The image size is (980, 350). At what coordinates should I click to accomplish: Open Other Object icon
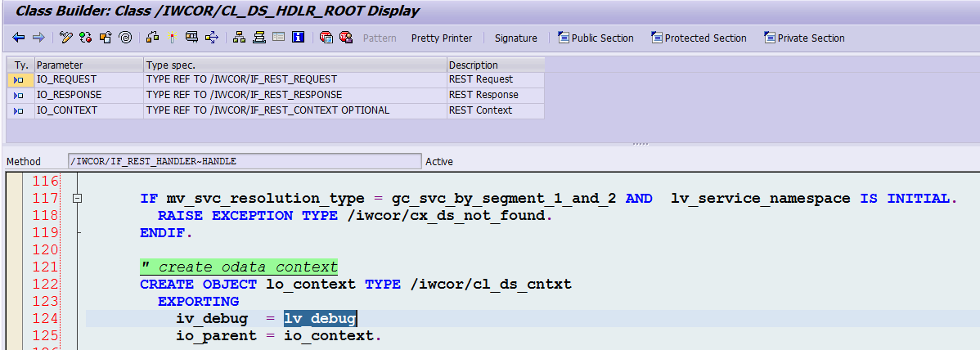click(106, 38)
